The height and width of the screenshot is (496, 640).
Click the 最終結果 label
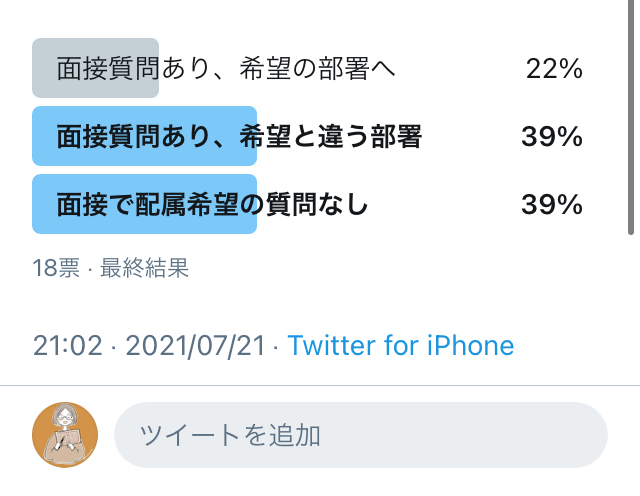pyautogui.click(x=145, y=268)
